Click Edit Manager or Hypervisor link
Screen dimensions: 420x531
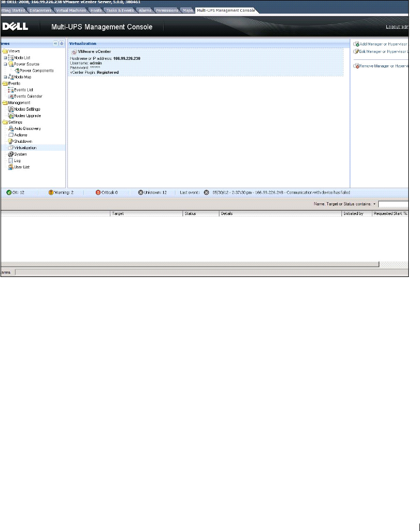pos(384,51)
